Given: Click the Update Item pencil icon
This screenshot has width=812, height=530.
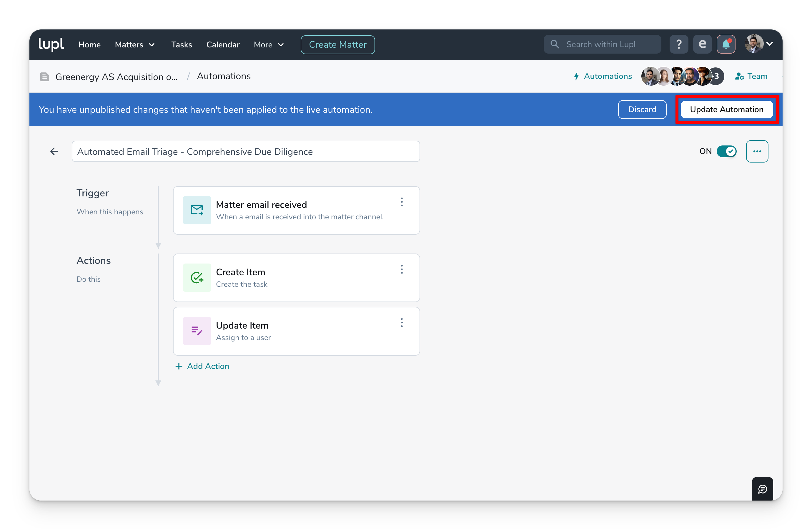Looking at the screenshot, I should [x=197, y=331].
